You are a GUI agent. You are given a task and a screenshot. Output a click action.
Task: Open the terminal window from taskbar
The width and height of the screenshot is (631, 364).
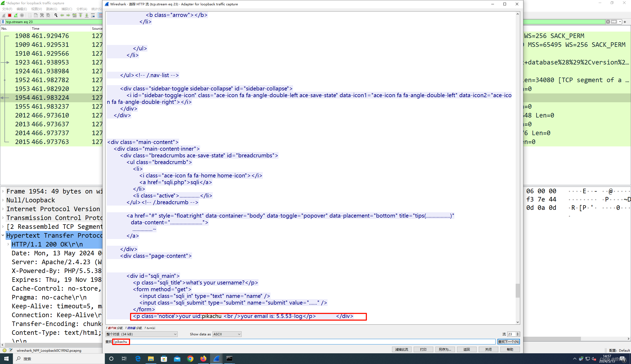pos(230,359)
